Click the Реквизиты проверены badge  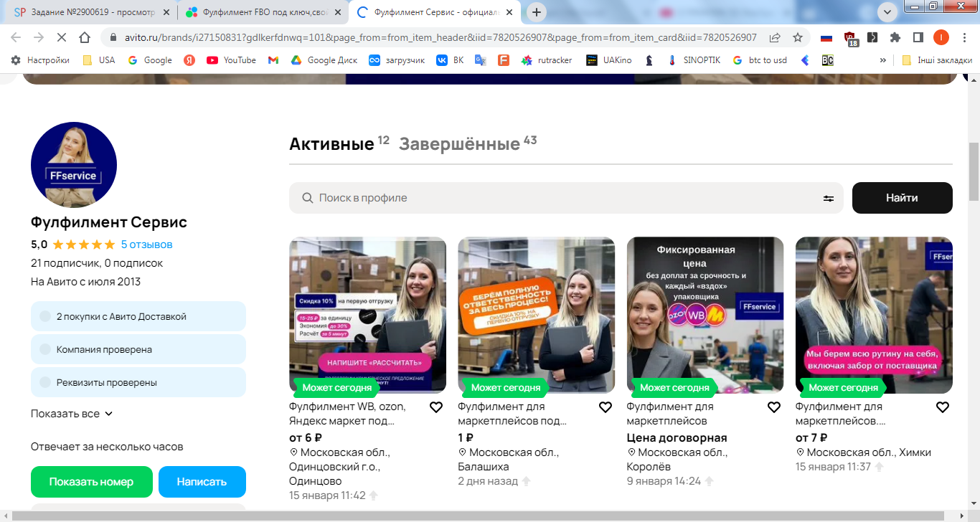(138, 382)
